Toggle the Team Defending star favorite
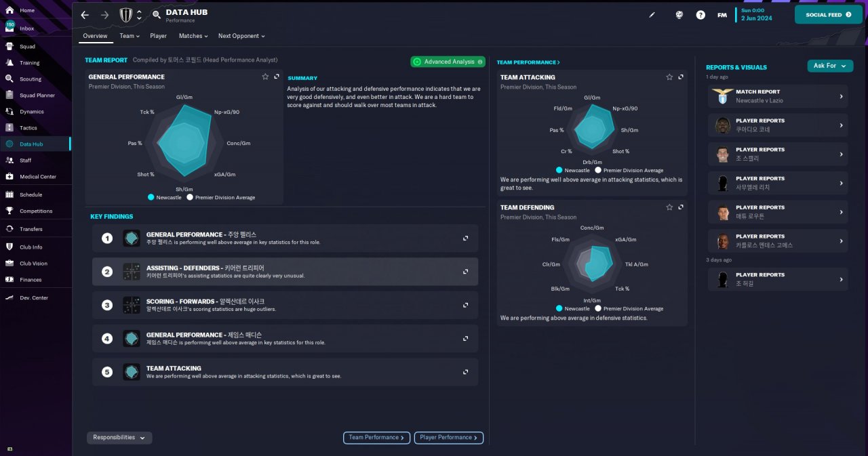868x456 pixels. 669,207
